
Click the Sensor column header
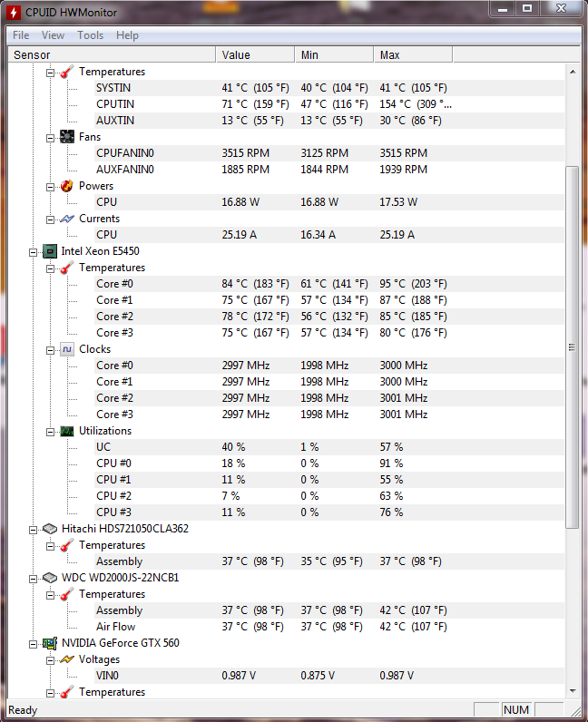[x=109, y=55]
